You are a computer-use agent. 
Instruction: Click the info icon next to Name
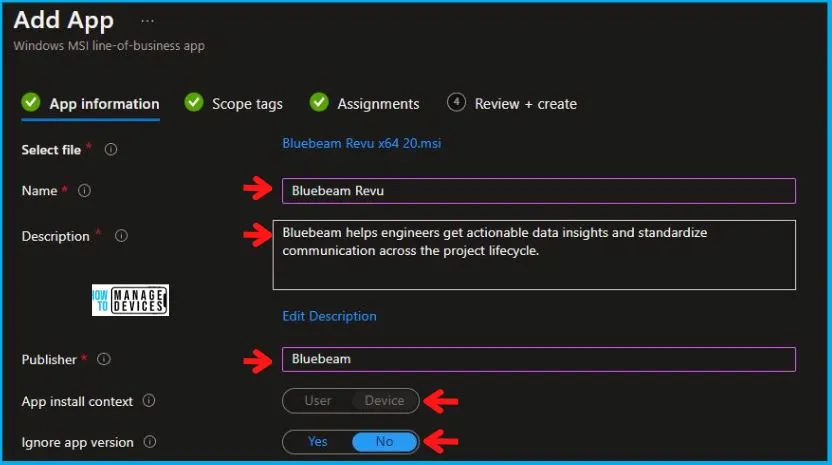point(84,191)
